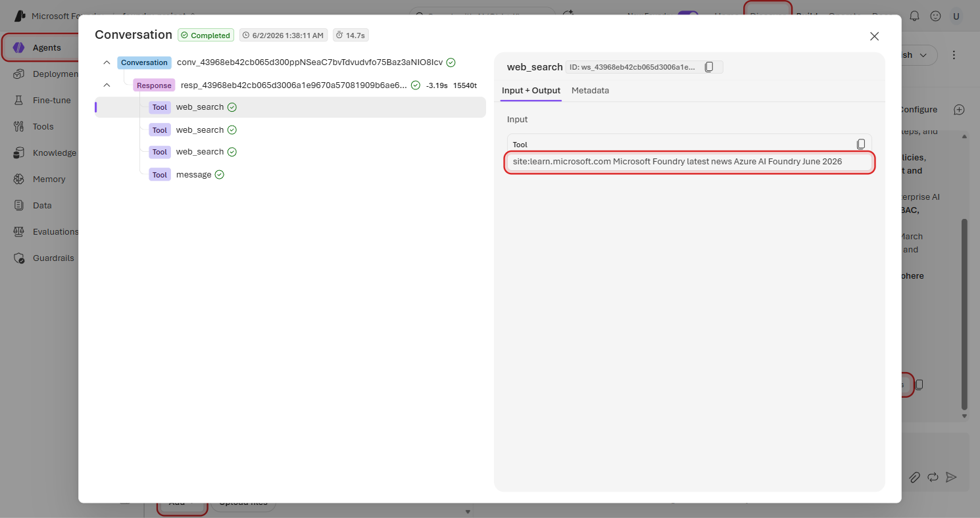Click the Data document icon

19,205
